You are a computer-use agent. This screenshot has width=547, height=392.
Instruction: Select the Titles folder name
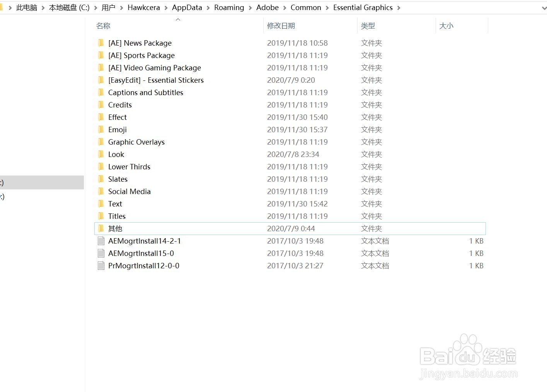click(117, 216)
